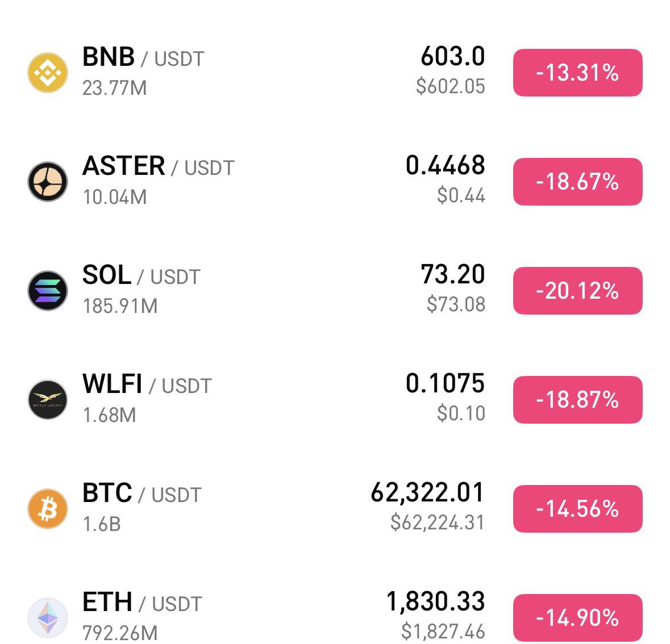Click the -18.87% badge for WLFI
The height and width of the screenshot is (644, 670).
(577, 400)
